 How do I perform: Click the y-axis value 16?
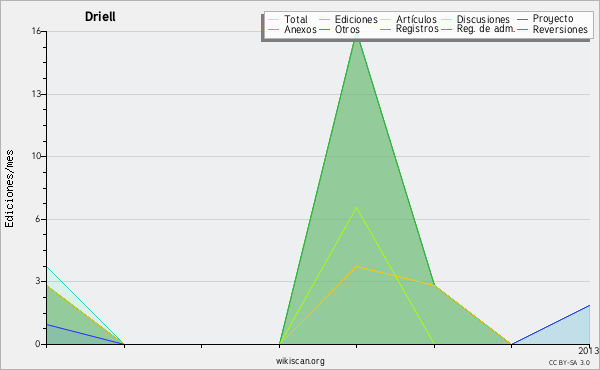[36, 31]
